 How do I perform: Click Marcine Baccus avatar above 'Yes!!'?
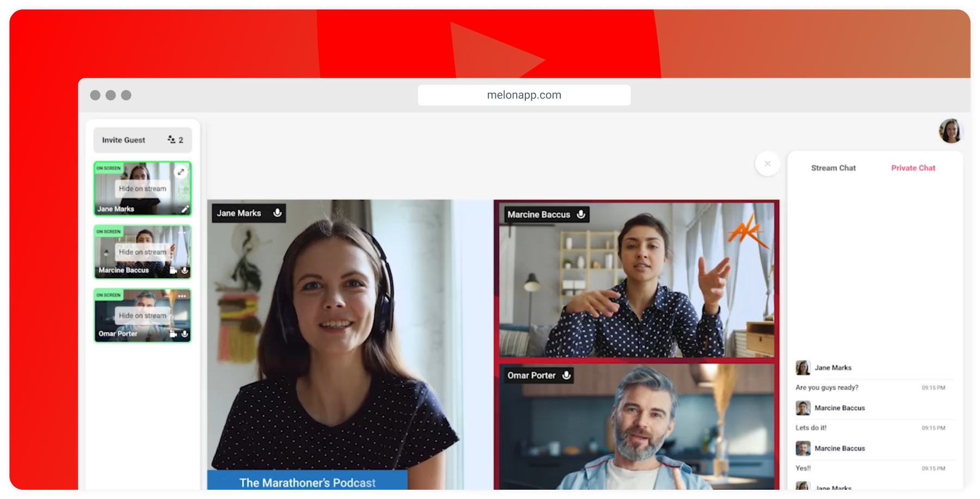coord(803,448)
